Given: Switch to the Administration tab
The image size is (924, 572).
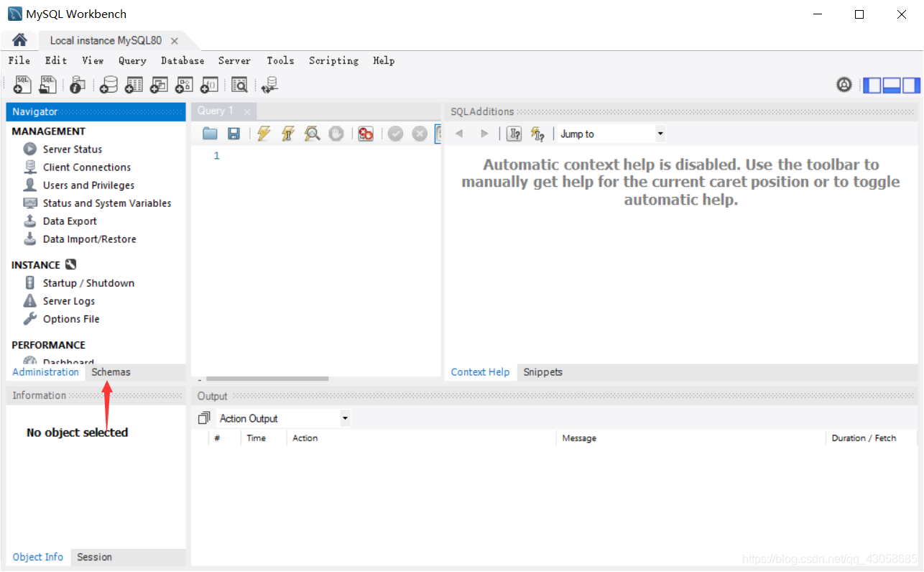Looking at the screenshot, I should (45, 372).
